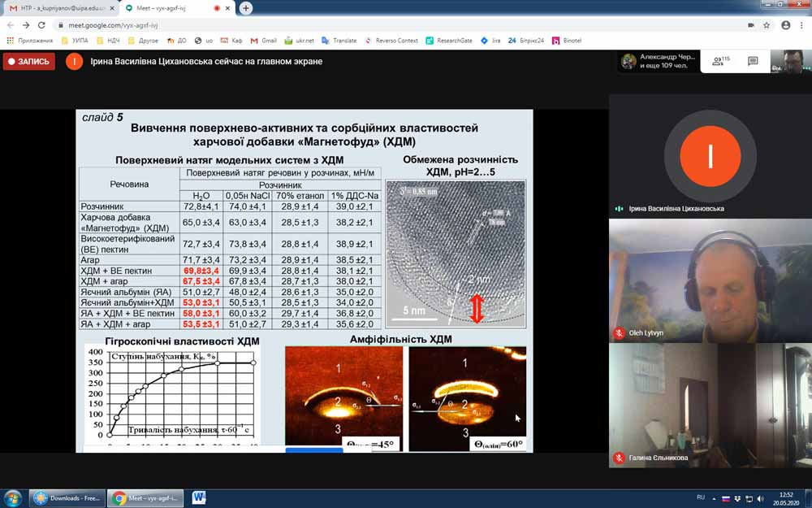Show hidden system tray icons
The width and height of the screenshot is (812, 508).
[713, 497]
